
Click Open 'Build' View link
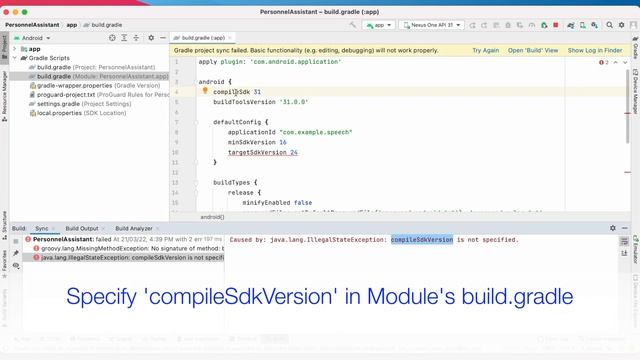(533, 50)
